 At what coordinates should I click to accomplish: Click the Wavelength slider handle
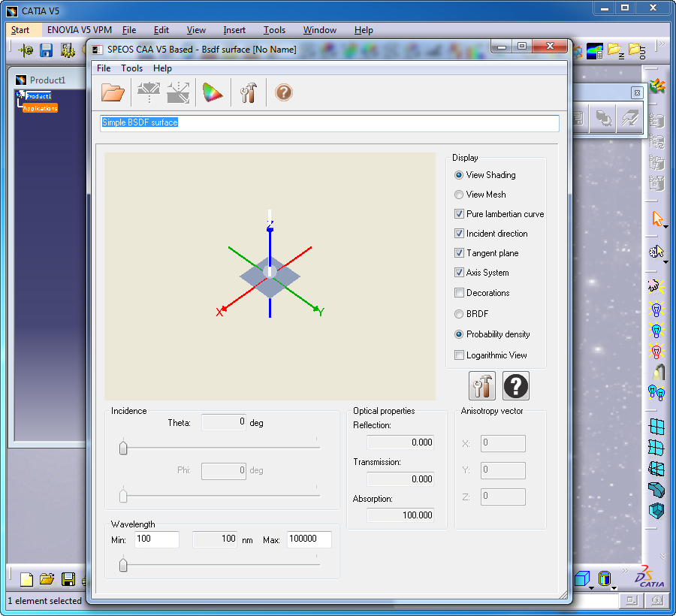[x=123, y=564]
